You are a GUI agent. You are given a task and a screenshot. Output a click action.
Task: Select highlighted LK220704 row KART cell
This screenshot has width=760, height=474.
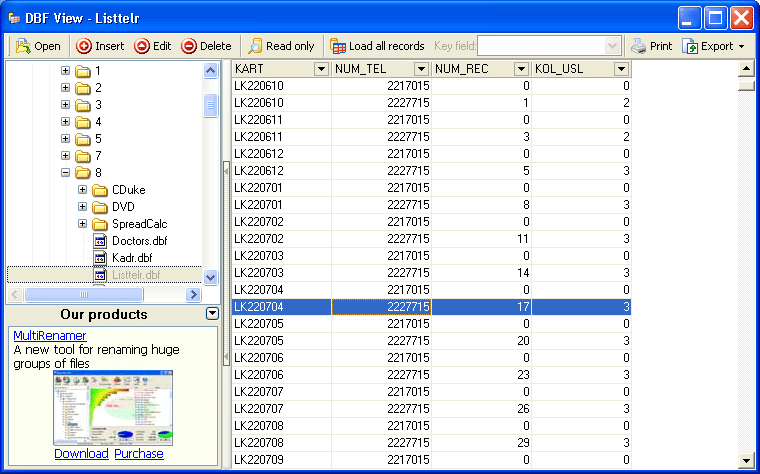coord(282,307)
